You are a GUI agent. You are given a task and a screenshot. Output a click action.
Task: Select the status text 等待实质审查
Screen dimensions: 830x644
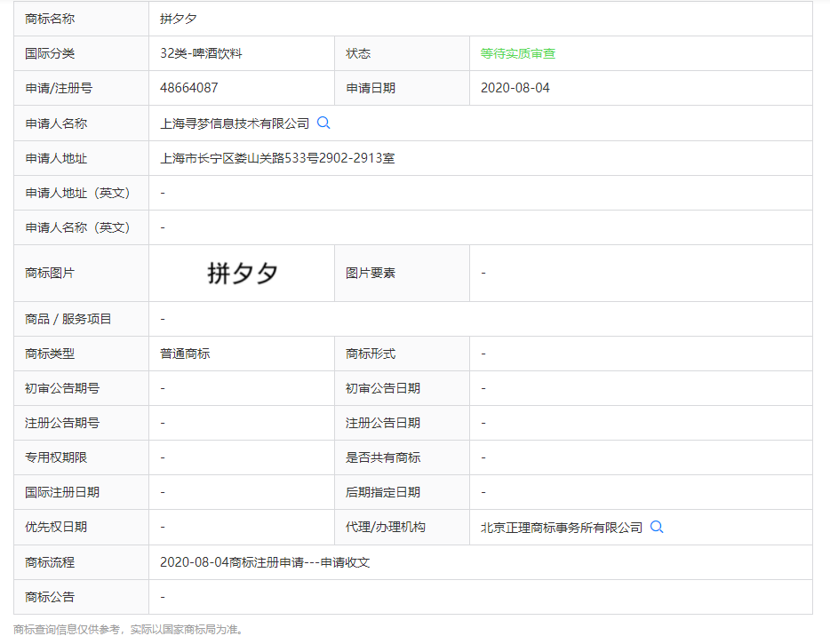pyautogui.click(x=517, y=53)
